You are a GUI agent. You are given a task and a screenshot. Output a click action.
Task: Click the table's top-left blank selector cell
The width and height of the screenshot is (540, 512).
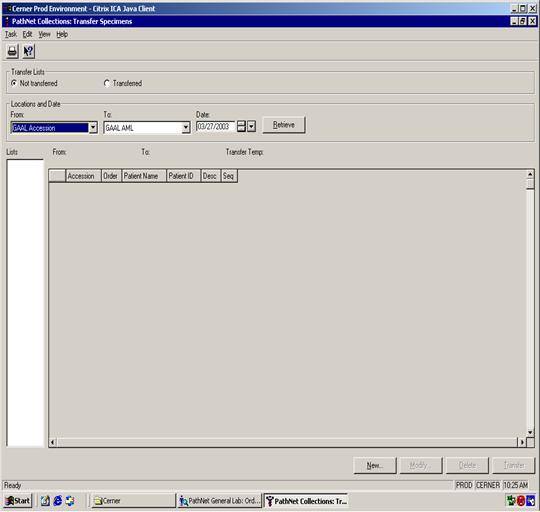coord(57,176)
